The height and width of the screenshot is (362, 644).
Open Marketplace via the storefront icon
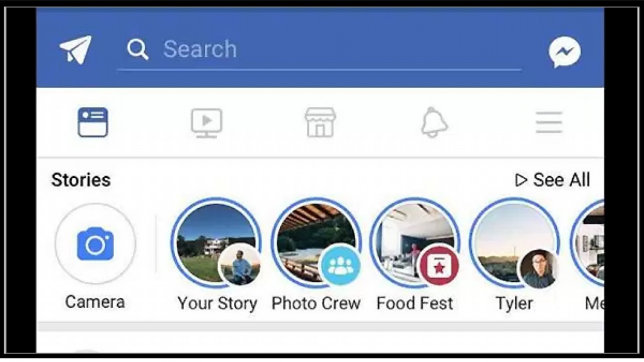tap(320, 121)
